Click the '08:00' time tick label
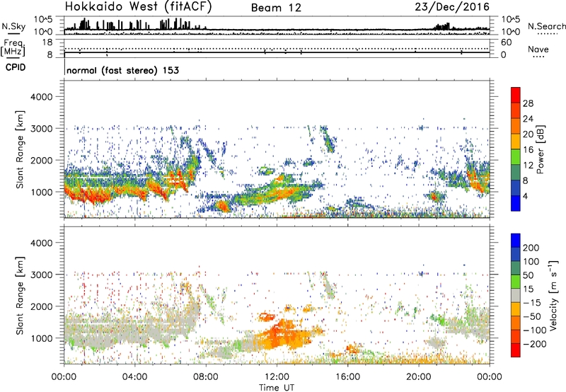This screenshot has height=392, width=566. 205,377
